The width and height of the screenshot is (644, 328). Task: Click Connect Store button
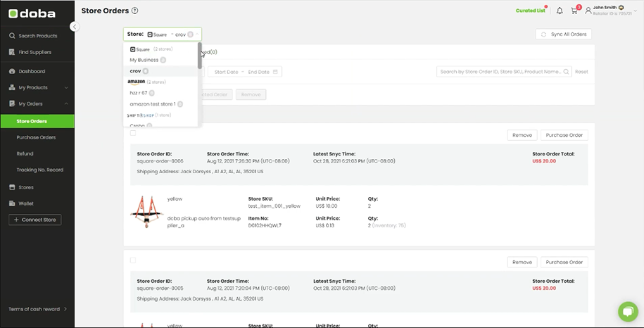click(x=35, y=220)
